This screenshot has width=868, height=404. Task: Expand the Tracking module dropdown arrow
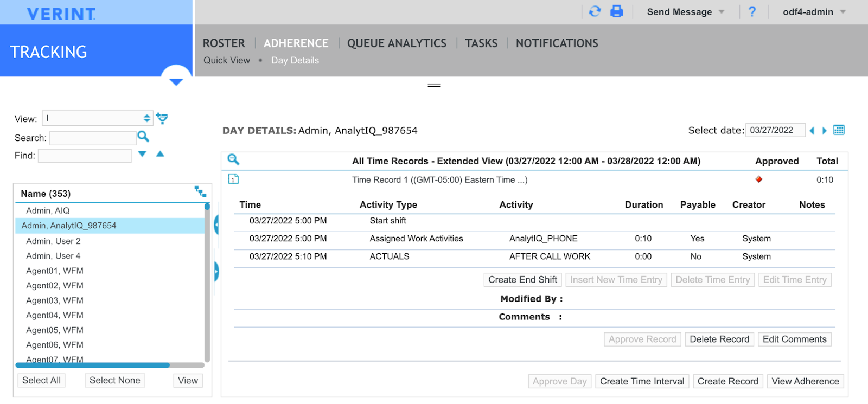click(x=176, y=81)
